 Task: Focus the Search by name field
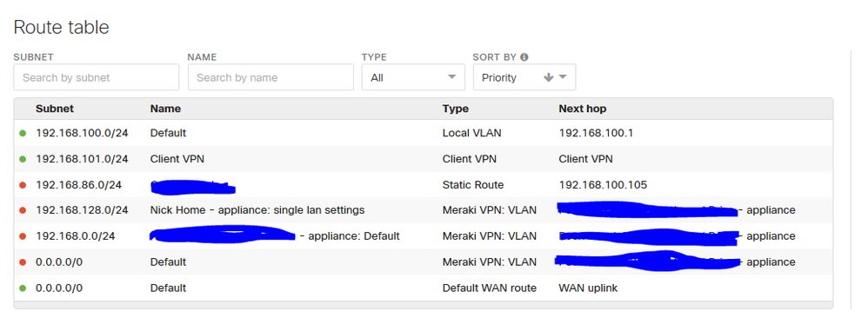point(270,77)
